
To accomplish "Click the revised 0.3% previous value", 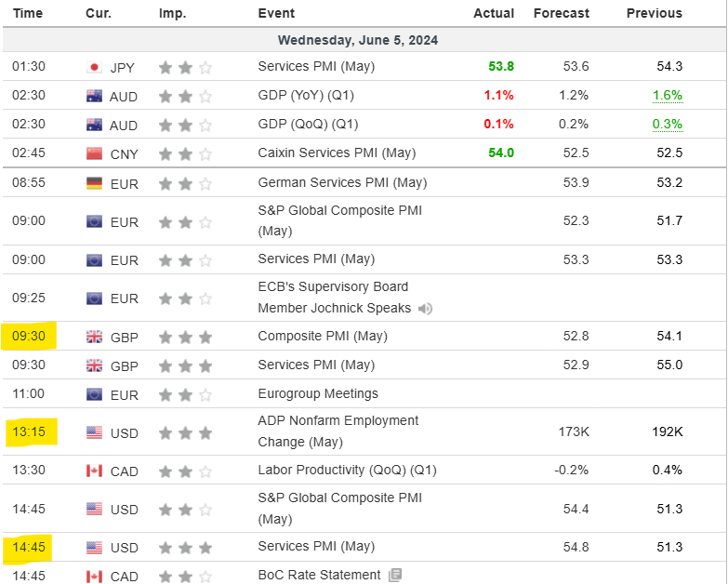I will click(668, 125).
